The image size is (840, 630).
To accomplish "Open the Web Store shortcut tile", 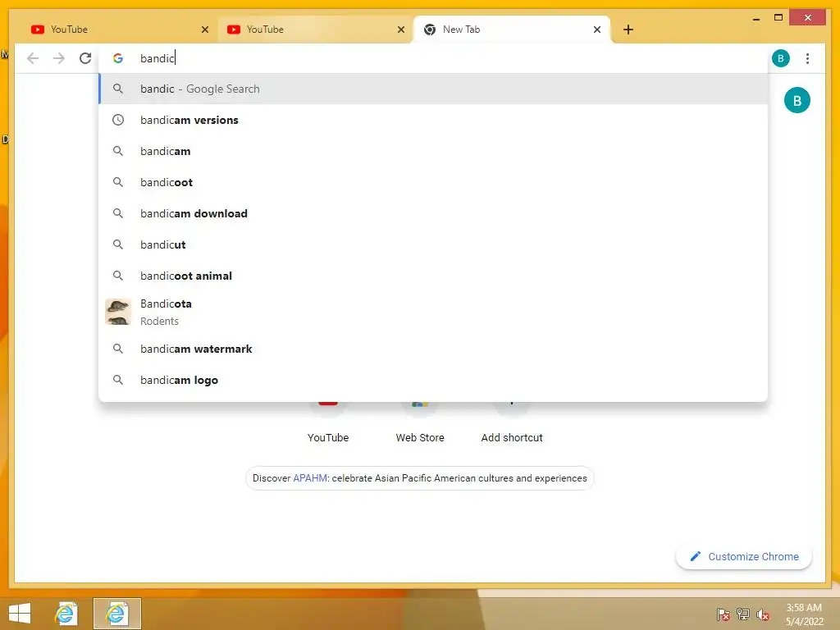I will tap(420, 423).
